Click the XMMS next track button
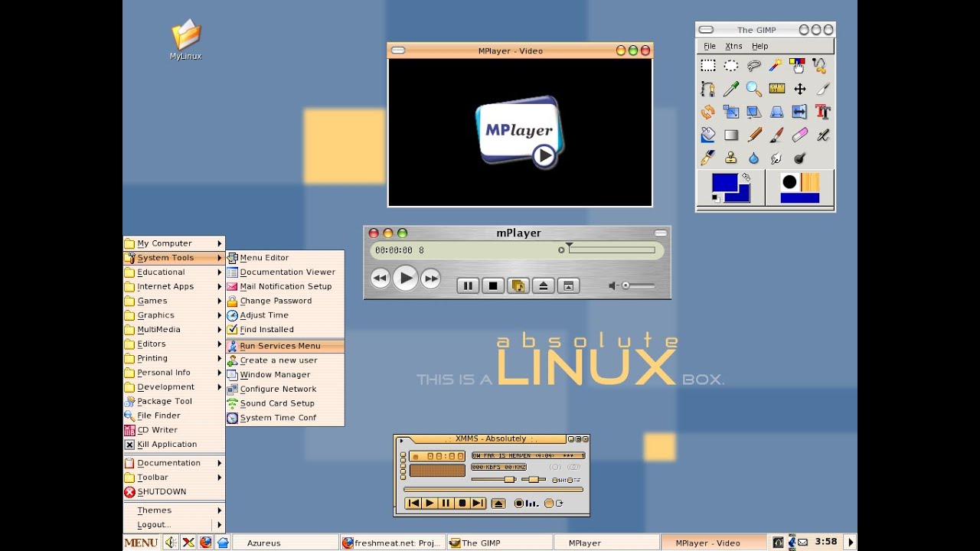 point(478,504)
